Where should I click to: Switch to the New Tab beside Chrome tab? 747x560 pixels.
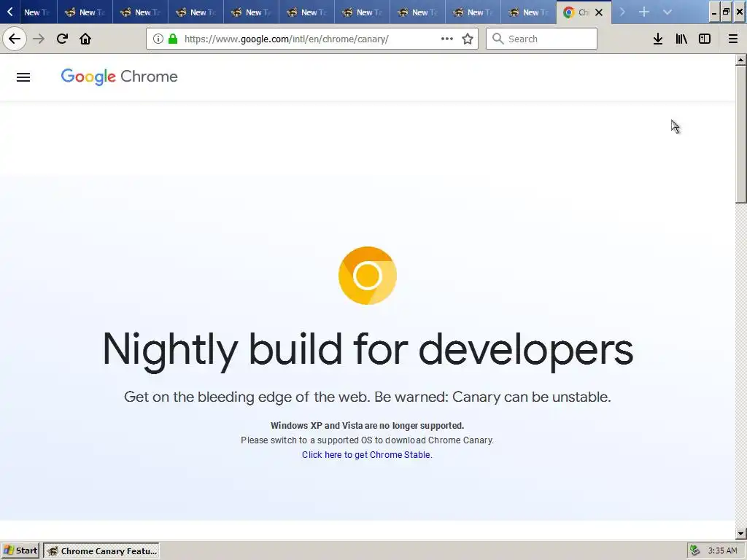[528, 12]
